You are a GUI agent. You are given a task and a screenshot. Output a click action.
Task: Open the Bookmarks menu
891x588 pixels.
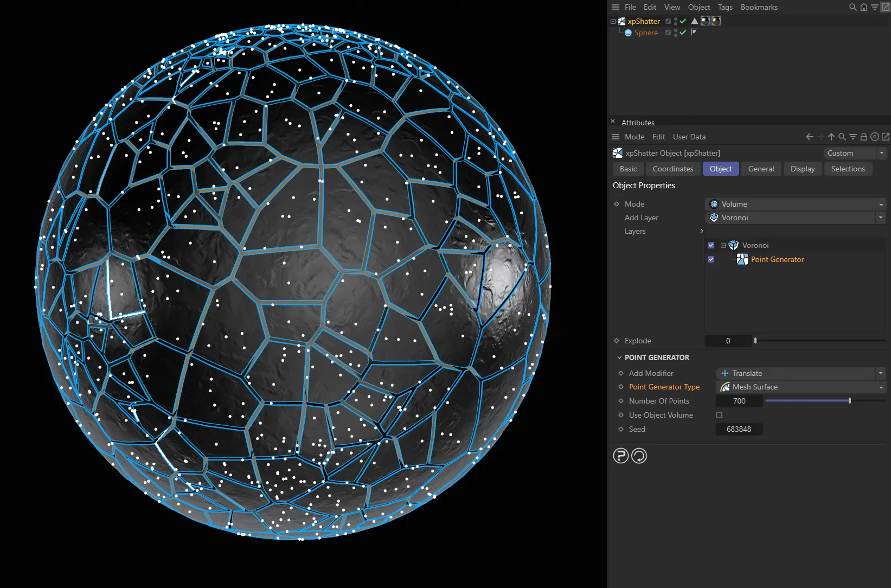tap(759, 7)
